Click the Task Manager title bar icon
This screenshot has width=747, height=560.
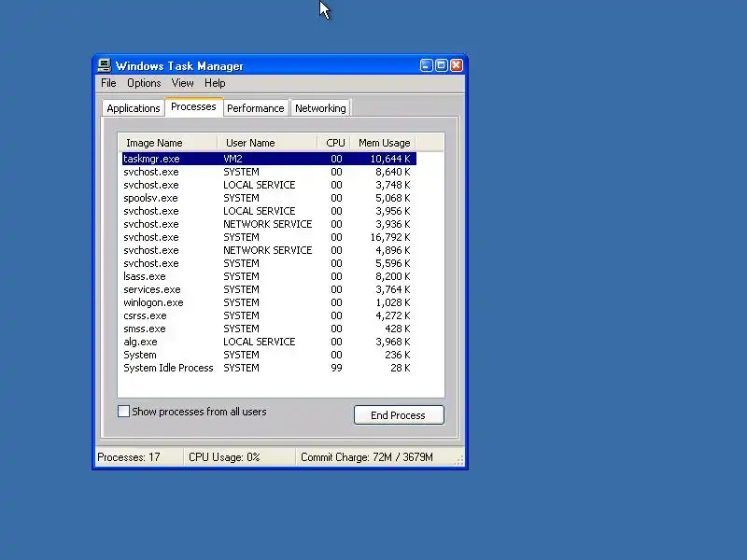tap(104, 65)
